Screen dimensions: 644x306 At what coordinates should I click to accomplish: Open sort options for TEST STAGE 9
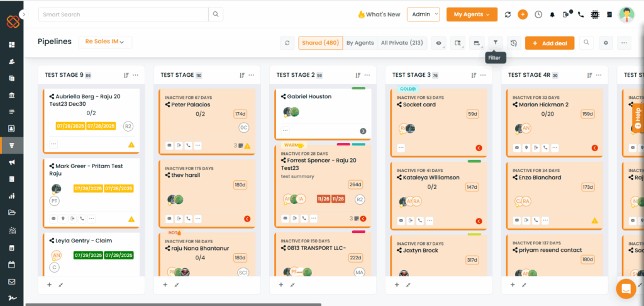click(x=126, y=76)
